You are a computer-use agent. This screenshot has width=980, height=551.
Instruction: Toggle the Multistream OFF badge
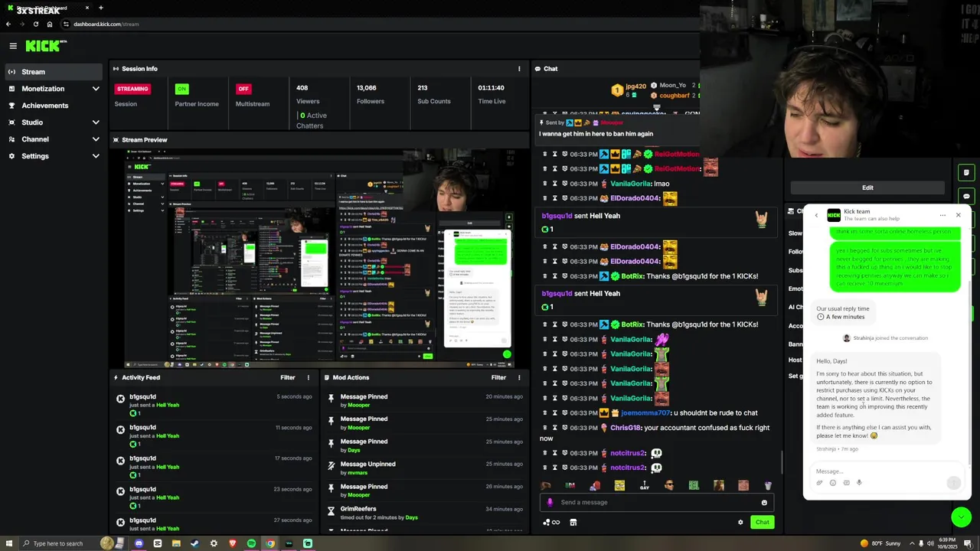(243, 89)
